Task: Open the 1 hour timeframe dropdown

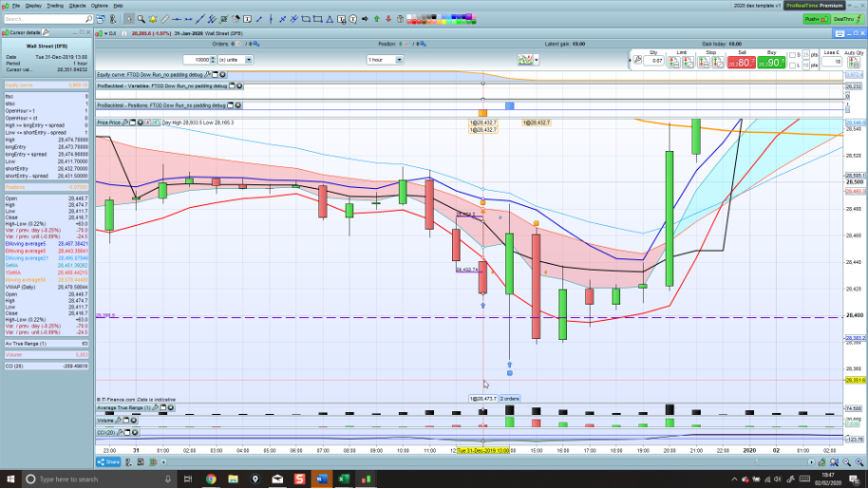Action: pyautogui.click(x=399, y=60)
